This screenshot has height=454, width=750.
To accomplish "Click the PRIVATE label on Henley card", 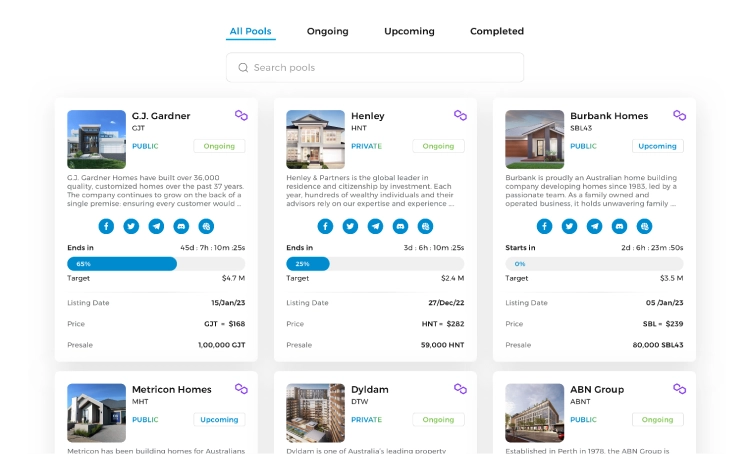I will pyautogui.click(x=366, y=146).
